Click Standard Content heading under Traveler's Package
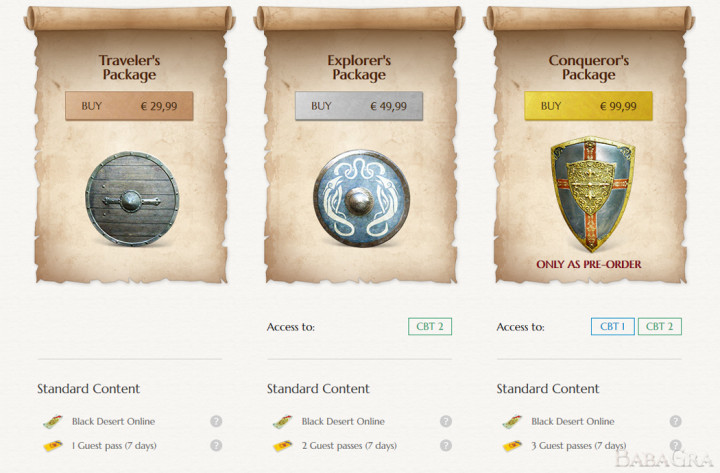Image resolution: width=720 pixels, height=473 pixels. 89,389
